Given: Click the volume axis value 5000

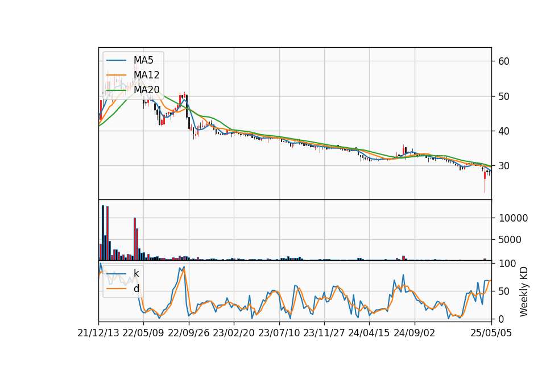Looking at the screenshot, I should pyautogui.click(x=510, y=240).
